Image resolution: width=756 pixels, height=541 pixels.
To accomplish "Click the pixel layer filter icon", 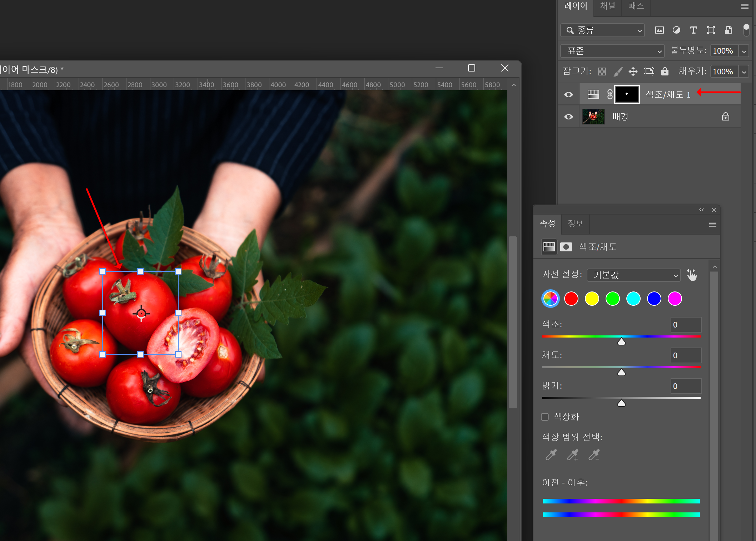I will [x=659, y=30].
